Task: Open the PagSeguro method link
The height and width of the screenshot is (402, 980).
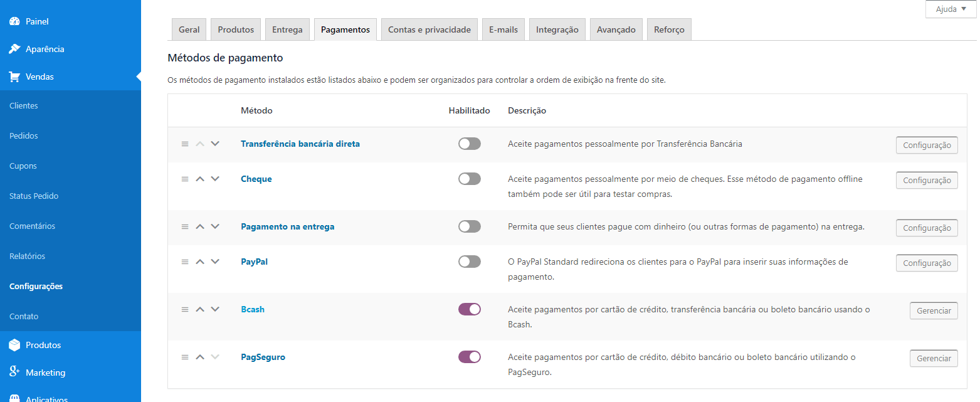Action: [263, 357]
